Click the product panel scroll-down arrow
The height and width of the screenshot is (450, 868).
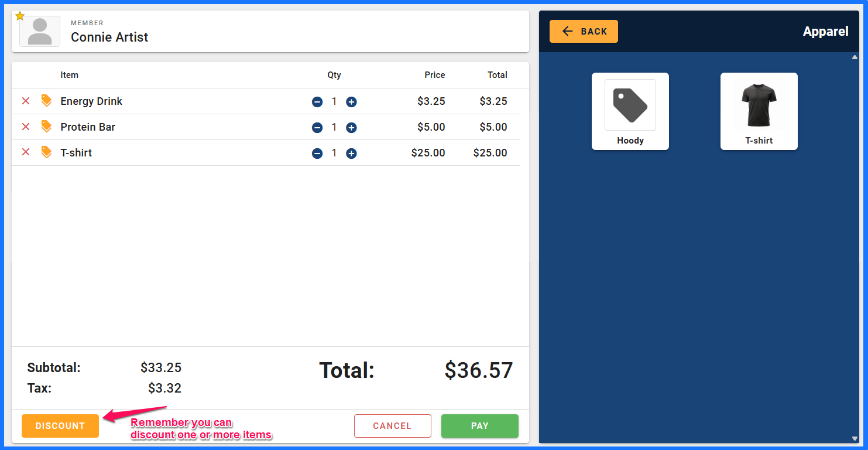point(855,438)
